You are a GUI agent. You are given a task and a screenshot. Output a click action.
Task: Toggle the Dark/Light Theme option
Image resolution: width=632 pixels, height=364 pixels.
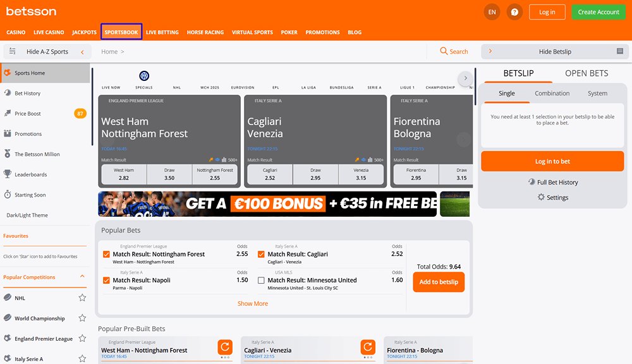coord(27,215)
